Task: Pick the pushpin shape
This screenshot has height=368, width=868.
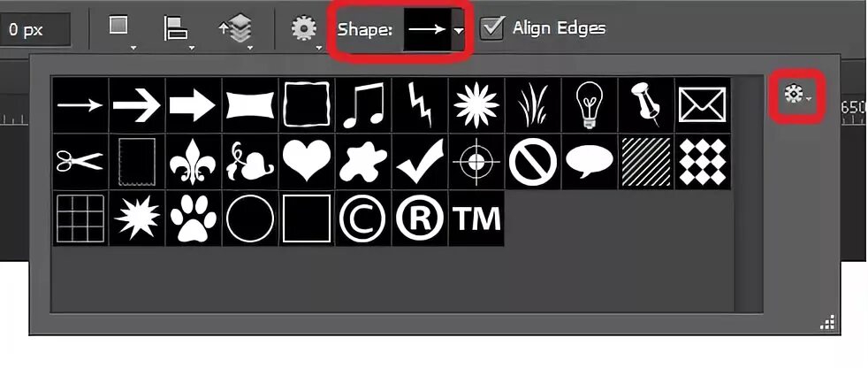Action: (x=645, y=104)
